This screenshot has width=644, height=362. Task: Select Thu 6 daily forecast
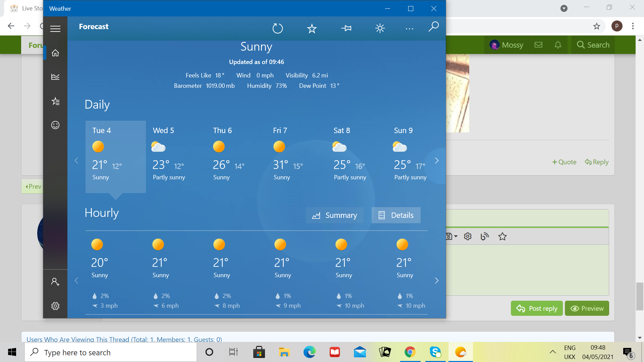click(x=236, y=157)
